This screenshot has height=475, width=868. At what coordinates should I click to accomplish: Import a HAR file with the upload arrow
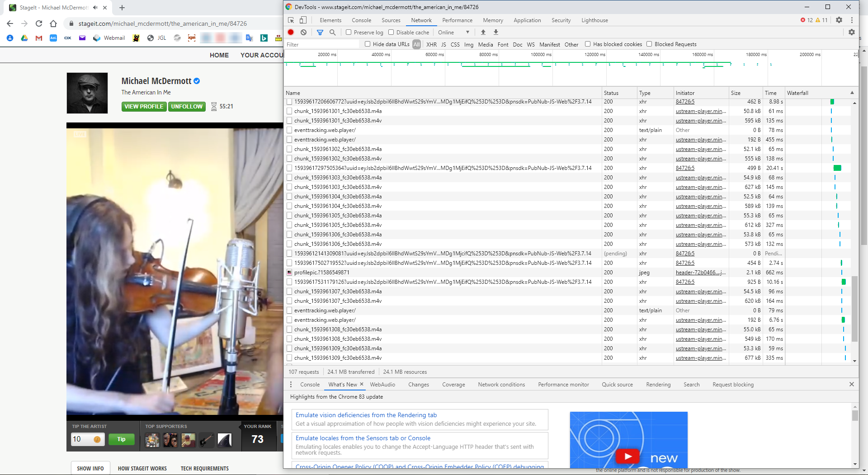(483, 32)
